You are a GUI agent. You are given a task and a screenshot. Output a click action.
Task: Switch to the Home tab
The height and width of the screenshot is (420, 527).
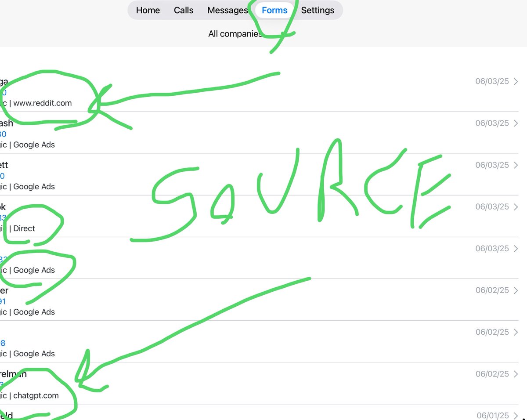point(148,10)
